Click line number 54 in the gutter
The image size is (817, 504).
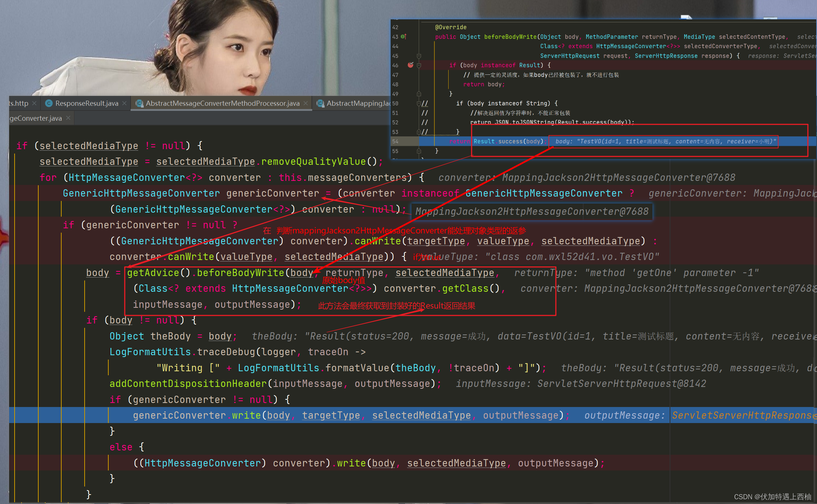(395, 141)
